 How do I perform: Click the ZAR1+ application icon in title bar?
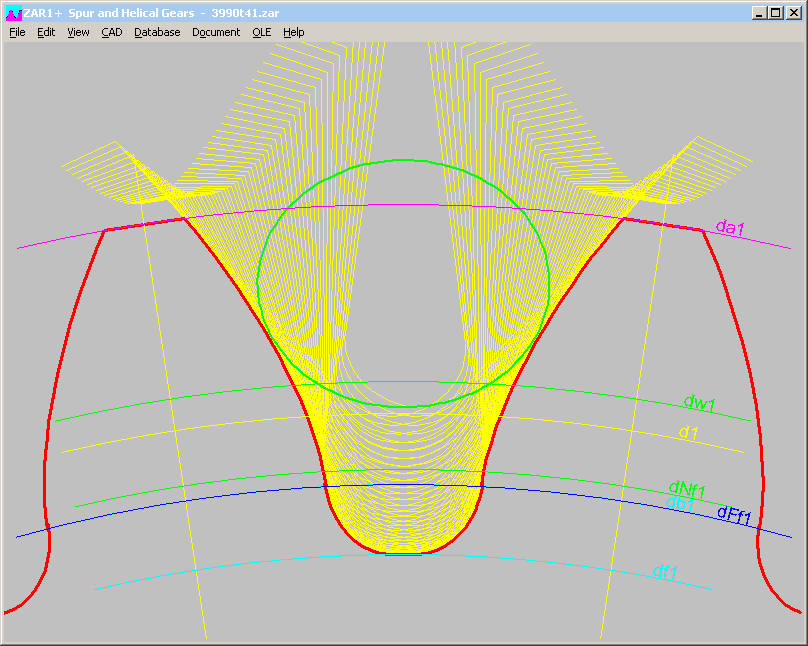coord(13,13)
